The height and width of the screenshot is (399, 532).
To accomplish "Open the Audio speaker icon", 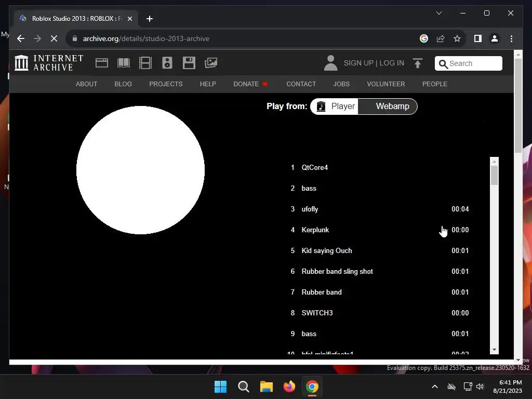I will 167,63.
